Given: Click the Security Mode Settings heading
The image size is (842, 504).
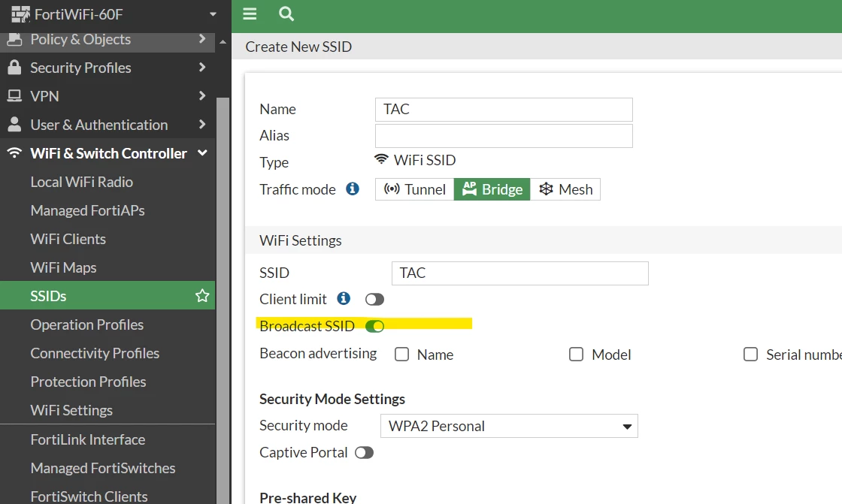Looking at the screenshot, I should 332,400.
